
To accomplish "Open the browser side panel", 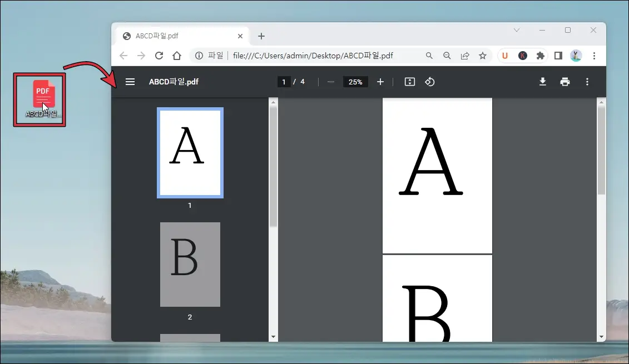I will 558,56.
